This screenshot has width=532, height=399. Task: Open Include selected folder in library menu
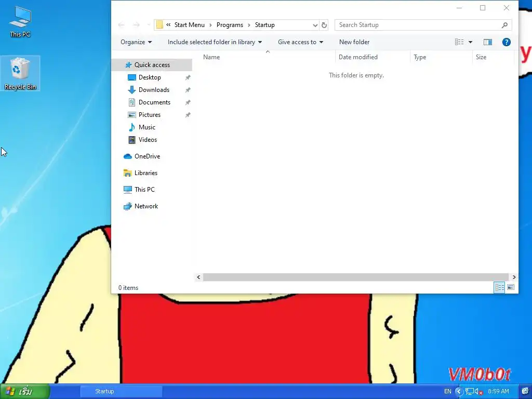point(215,42)
